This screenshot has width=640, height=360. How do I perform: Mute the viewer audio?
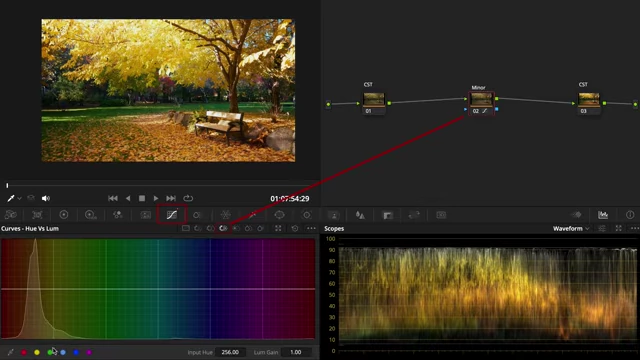click(46, 198)
